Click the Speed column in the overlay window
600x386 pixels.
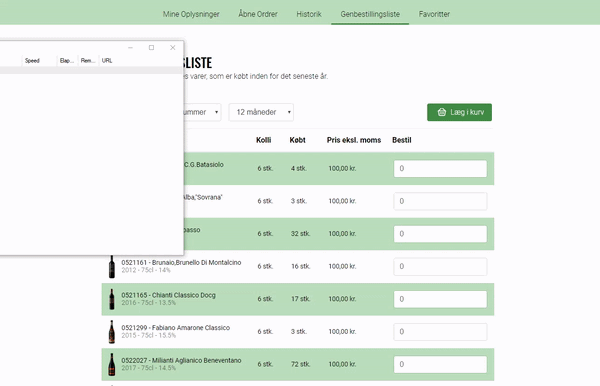32,60
